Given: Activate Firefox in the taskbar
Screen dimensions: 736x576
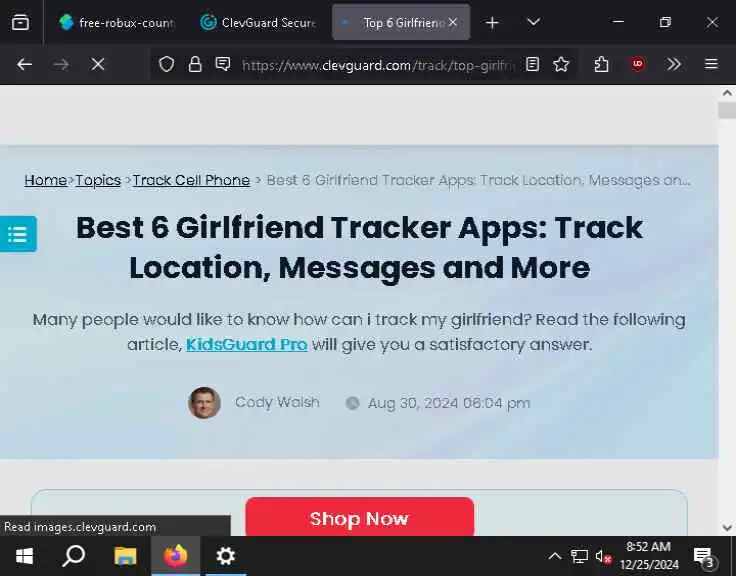Looking at the screenshot, I should 176,556.
